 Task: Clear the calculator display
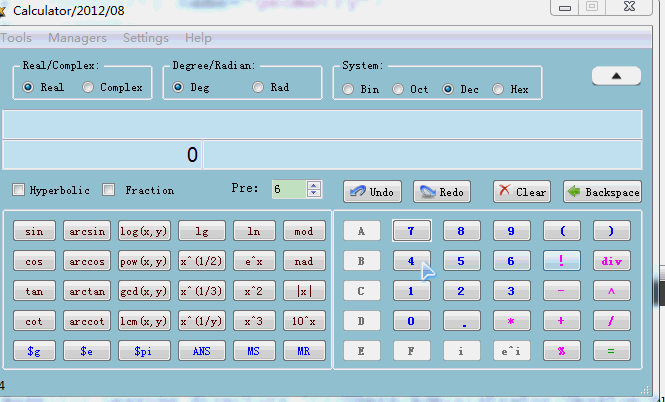[522, 192]
